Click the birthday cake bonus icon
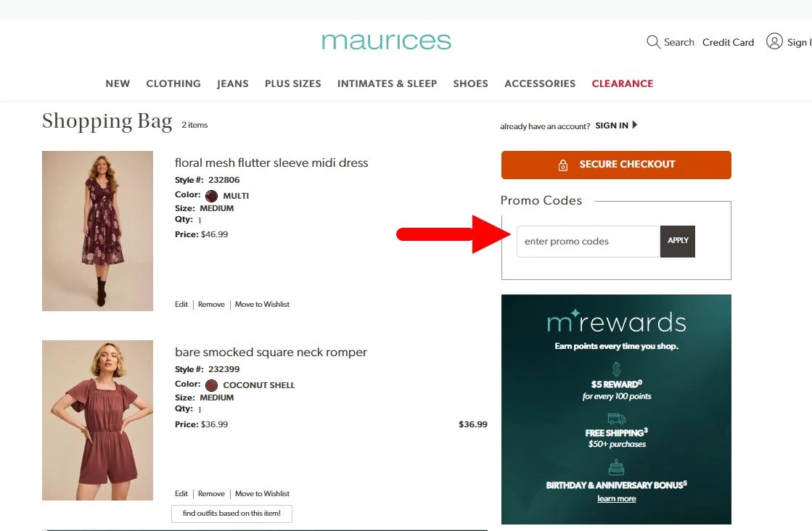 pyautogui.click(x=616, y=468)
